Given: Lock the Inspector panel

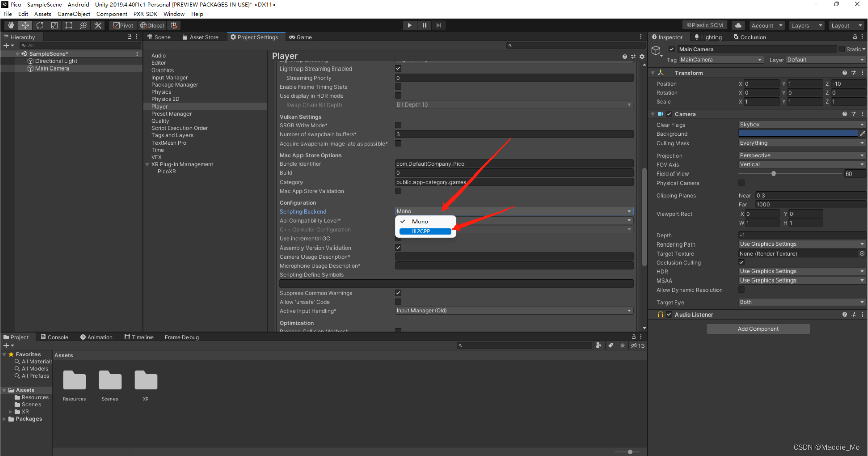Looking at the screenshot, I should pyautogui.click(x=855, y=37).
